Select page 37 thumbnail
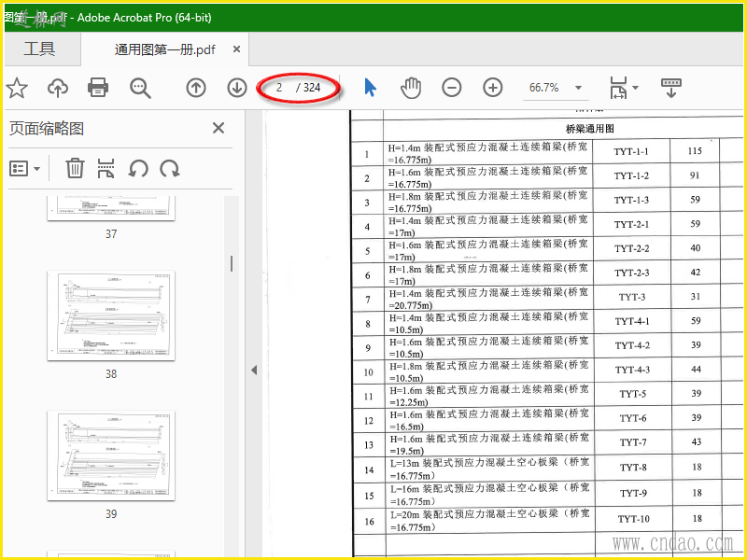747x560 pixels. 111,208
